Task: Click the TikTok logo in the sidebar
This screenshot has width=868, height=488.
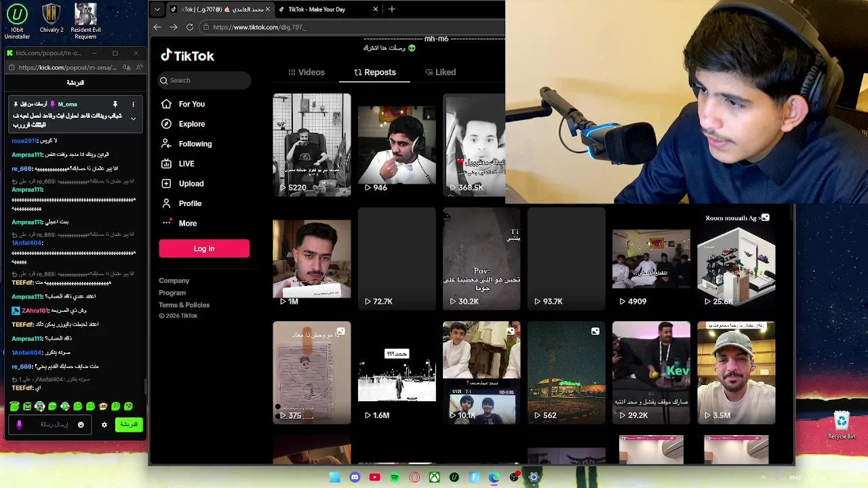Action: tap(187, 56)
